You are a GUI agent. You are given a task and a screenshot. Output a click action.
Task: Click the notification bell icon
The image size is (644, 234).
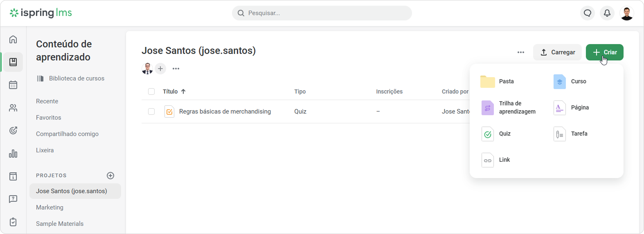click(x=607, y=13)
